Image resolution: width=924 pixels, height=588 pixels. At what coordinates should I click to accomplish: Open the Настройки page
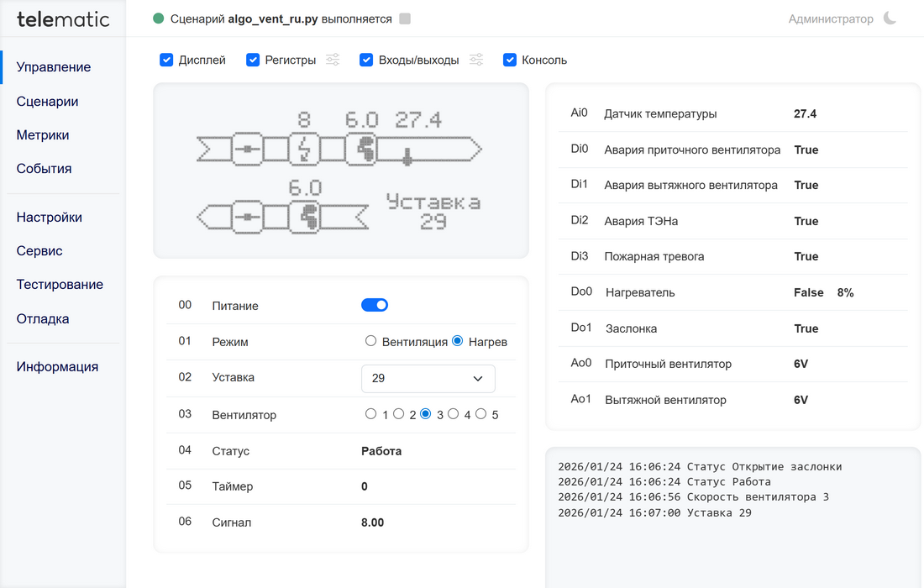pos(49,218)
